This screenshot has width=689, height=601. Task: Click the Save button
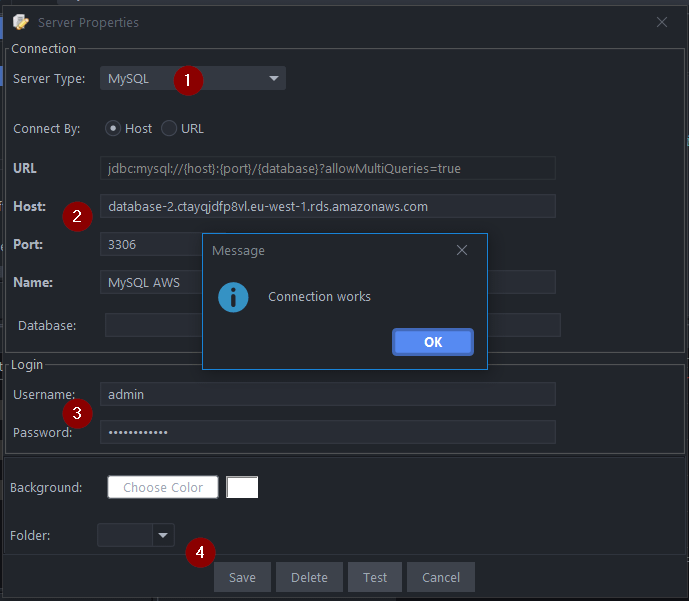click(x=242, y=577)
